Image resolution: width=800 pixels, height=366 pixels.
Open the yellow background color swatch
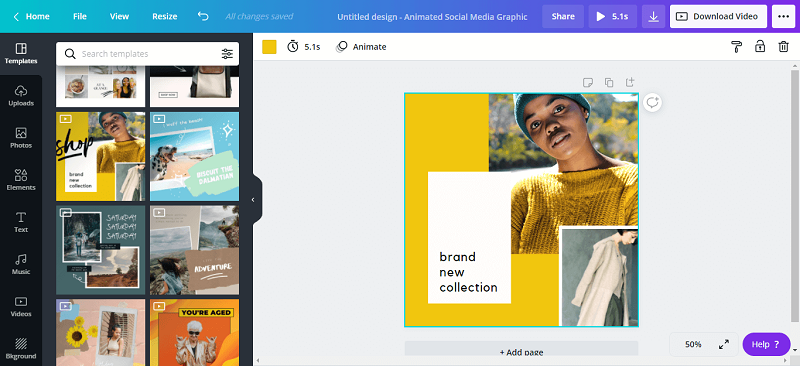click(269, 47)
